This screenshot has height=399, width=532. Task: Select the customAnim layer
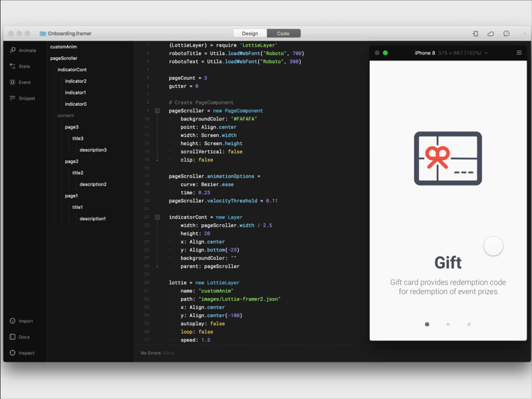tap(63, 47)
